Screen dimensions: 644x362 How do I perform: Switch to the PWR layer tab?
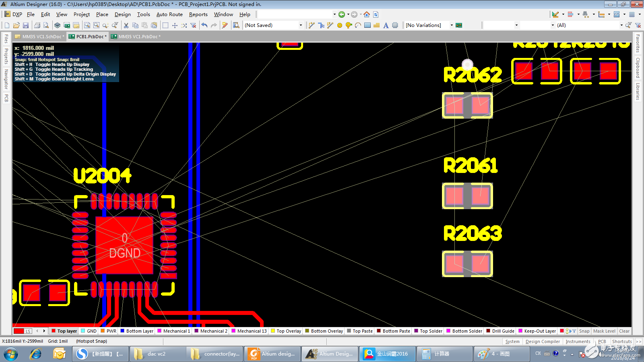click(x=108, y=331)
